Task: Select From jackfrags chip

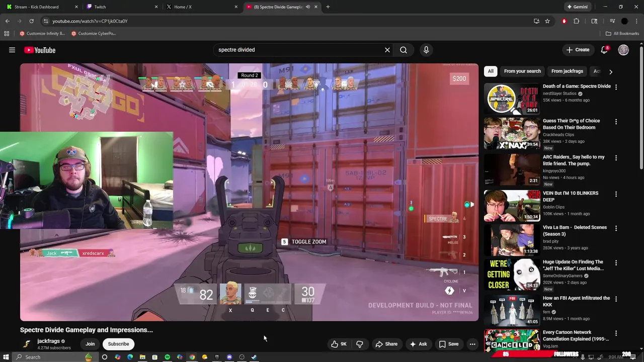Action: click(567, 71)
